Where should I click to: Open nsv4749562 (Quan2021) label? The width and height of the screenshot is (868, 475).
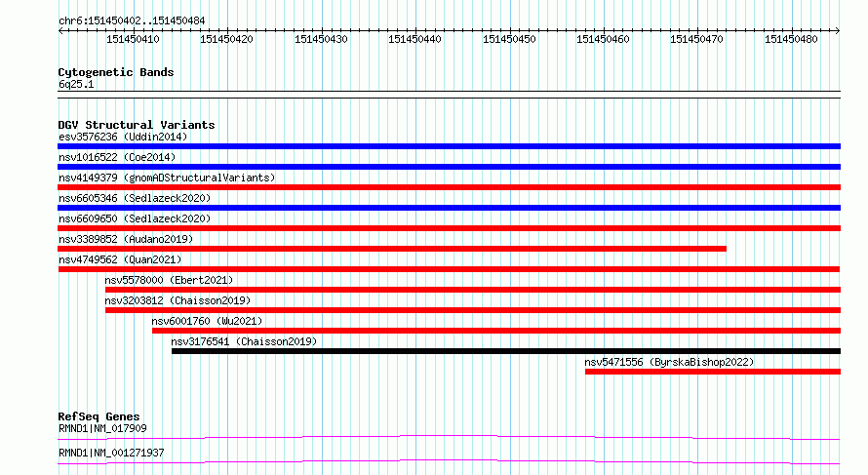click(120, 259)
